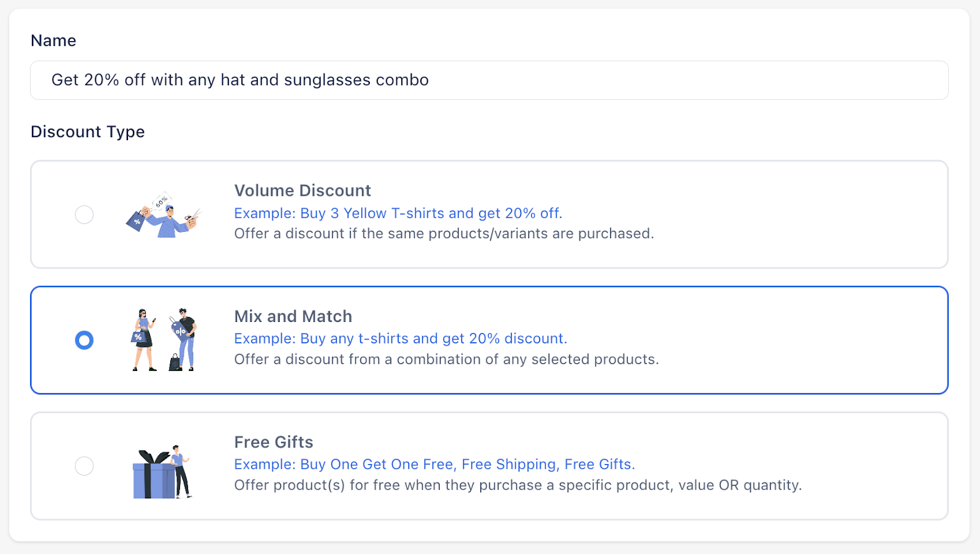Click the Buy One Get One Free example
This screenshot has width=980, height=554.
pos(434,465)
